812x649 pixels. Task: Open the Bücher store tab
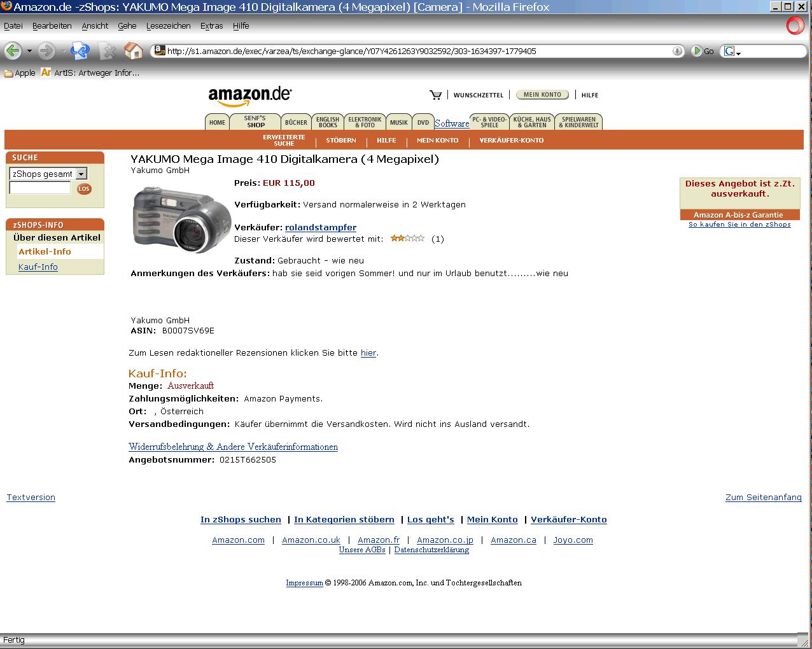296,122
